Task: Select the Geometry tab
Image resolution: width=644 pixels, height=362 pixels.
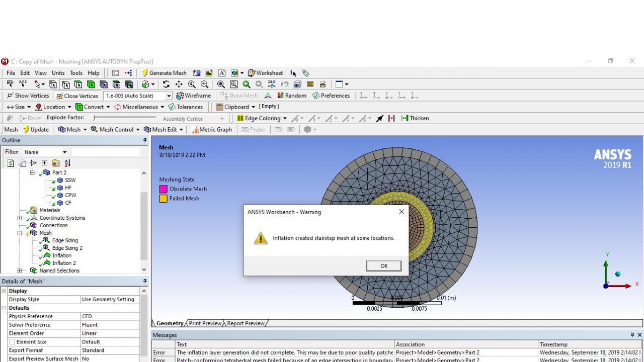Action: point(170,323)
